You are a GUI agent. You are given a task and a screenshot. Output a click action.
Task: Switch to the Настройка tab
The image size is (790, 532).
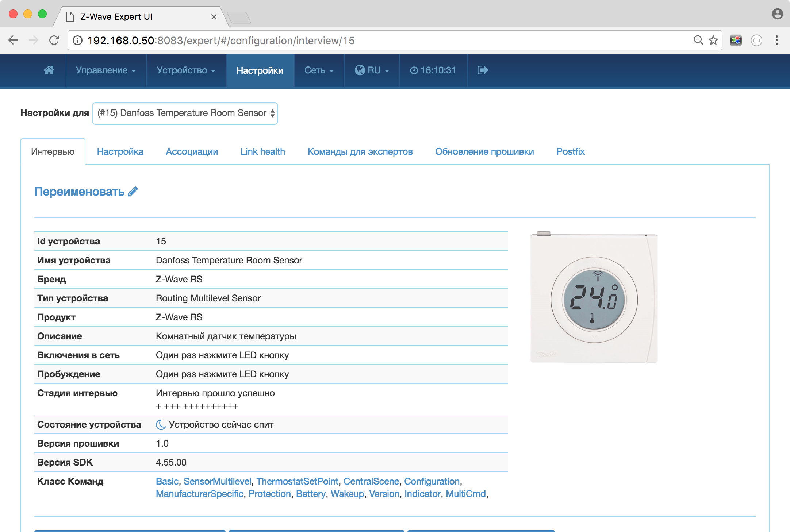point(120,151)
